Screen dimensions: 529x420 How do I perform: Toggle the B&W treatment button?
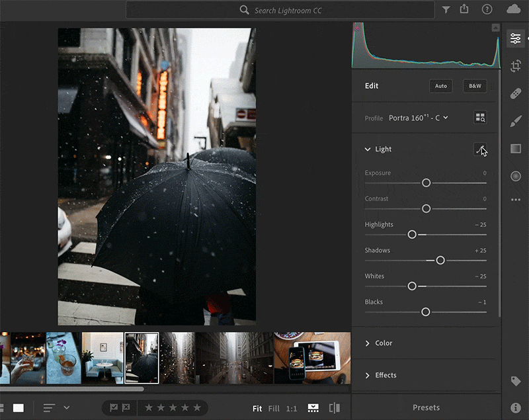click(x=474, y=86)
